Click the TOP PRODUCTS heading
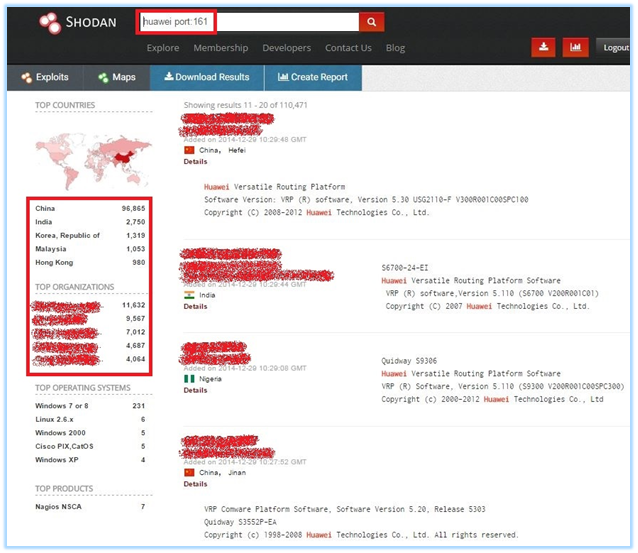The height and width of the screenshot is (553, 638). click(64, 488)
